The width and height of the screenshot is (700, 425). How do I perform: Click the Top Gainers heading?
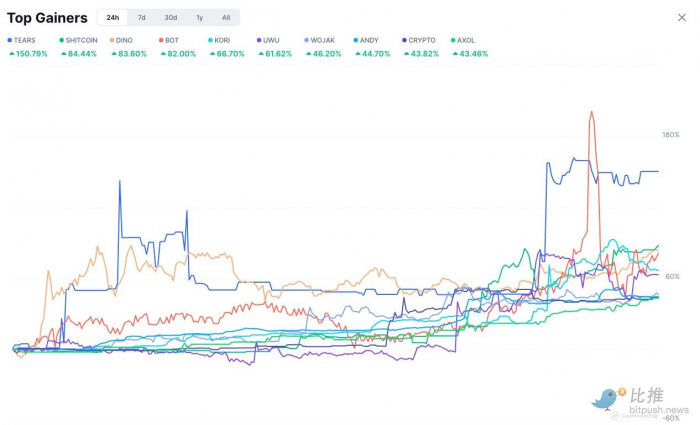click(47, 17)
